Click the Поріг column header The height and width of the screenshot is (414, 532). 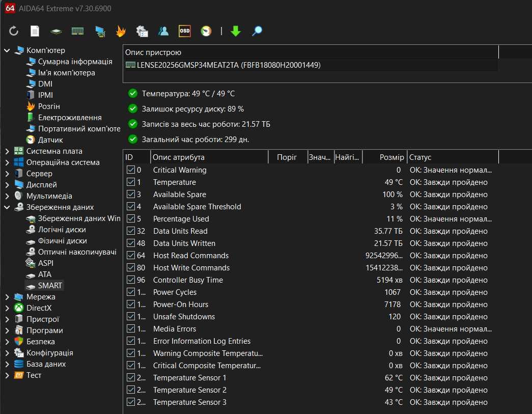pyautogui.click(x=288, y=157)
